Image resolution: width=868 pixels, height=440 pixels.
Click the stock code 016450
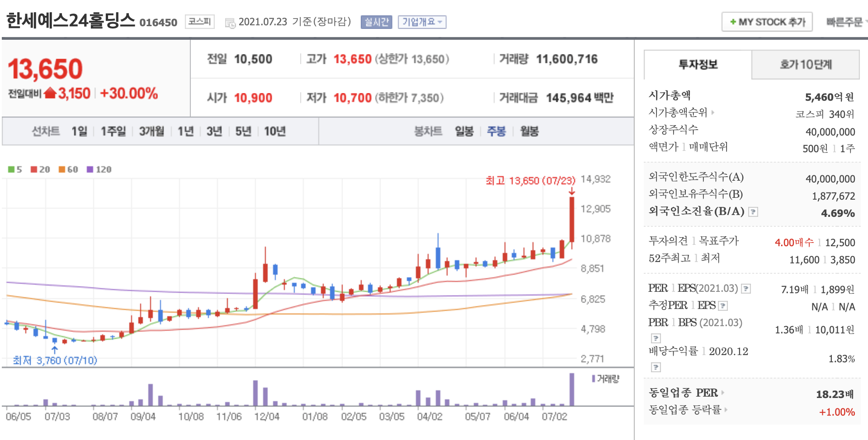click(x=158, y=23)
